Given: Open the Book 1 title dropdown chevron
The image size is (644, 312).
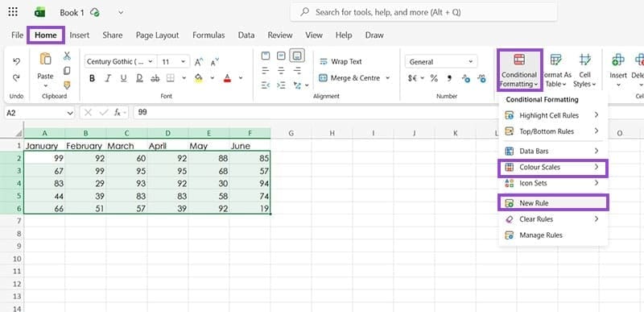Looking at the screenshot, I should pyautogui.click(x=121, y=12).
